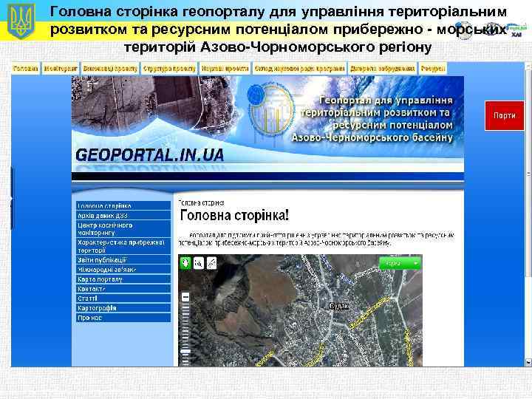
Task: Click the red Порти button
Action: [504, 116]
